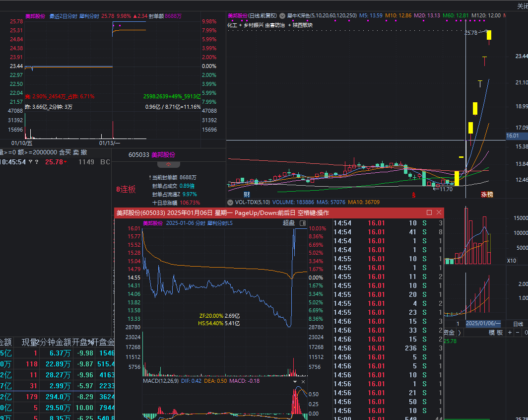Click the minus zoom button in chart corner
Screen dimensions: 528x420
click(x=518, y=332)
